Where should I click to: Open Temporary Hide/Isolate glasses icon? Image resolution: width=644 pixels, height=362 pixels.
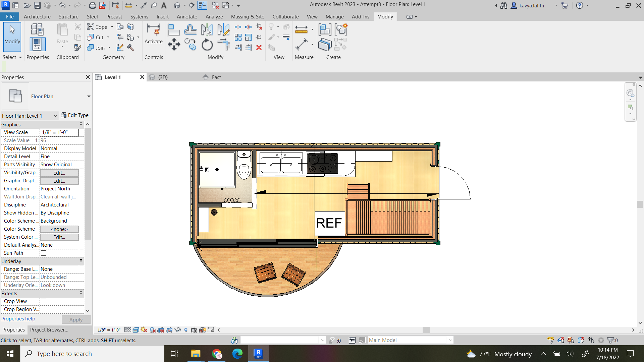click(178, 330)
